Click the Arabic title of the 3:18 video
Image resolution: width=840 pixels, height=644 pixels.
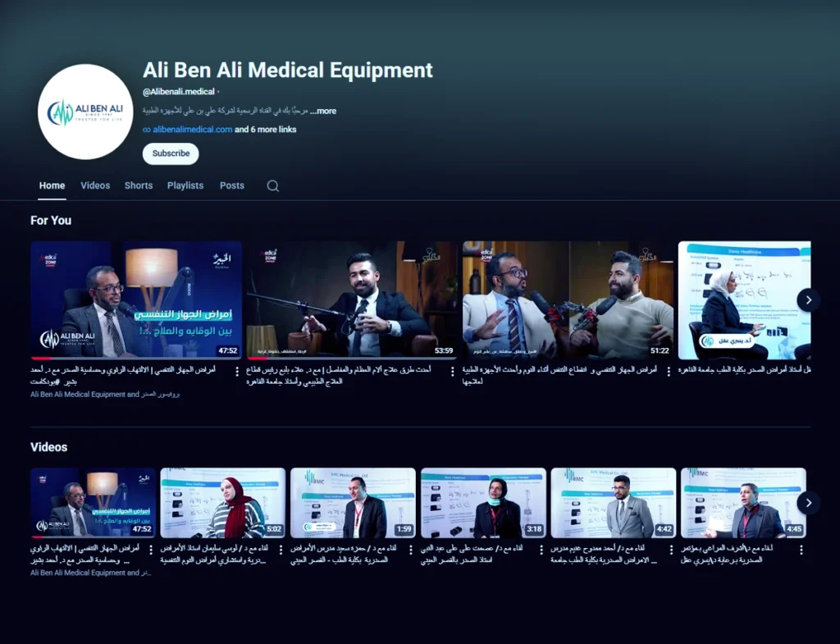[x=472, y=554]
